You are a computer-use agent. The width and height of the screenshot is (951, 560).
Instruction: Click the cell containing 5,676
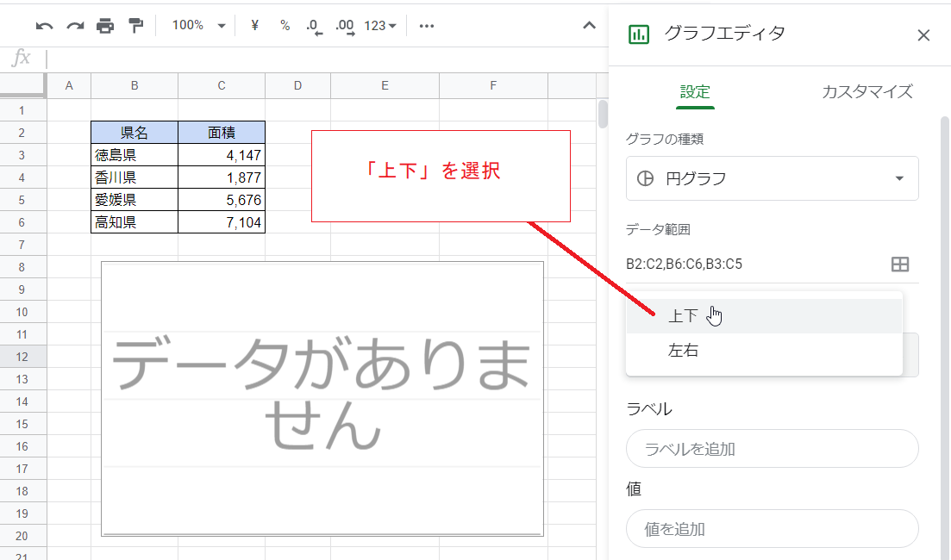(x=222, y=200)
